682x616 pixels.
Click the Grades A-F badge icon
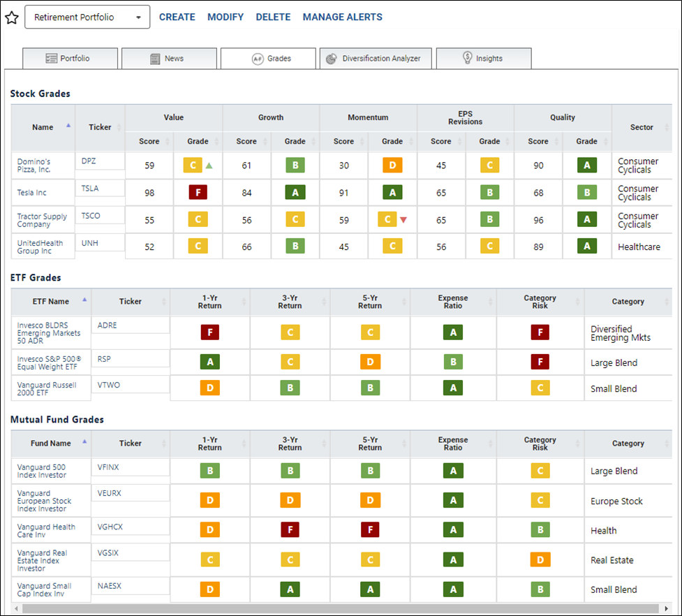258,59
